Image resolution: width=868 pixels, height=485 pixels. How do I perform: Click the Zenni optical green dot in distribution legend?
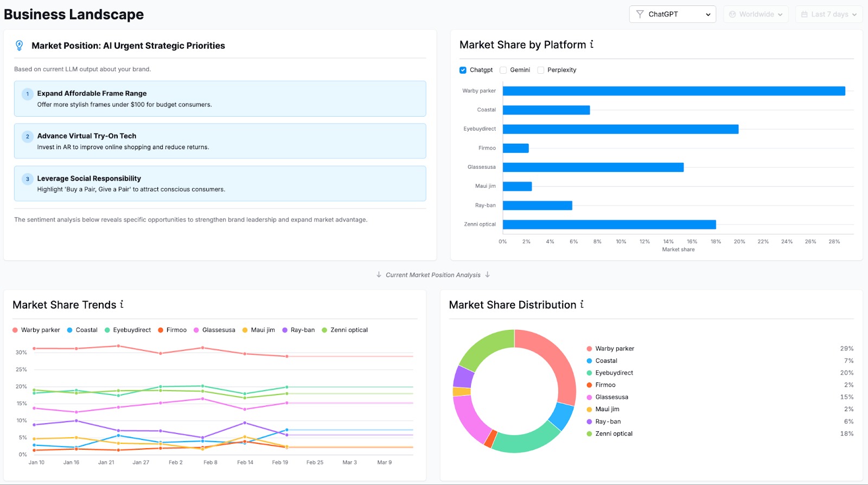pos(589,434)
